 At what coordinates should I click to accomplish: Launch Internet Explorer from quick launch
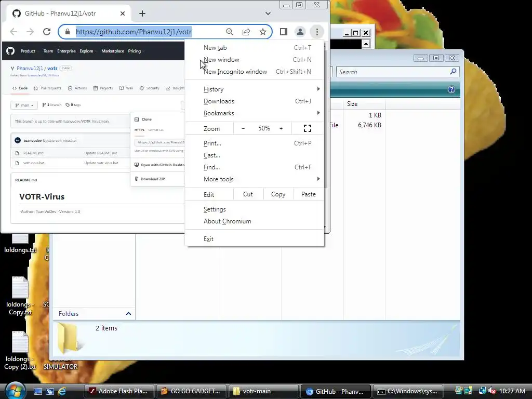pyautogui.click(x=62, y=391)
